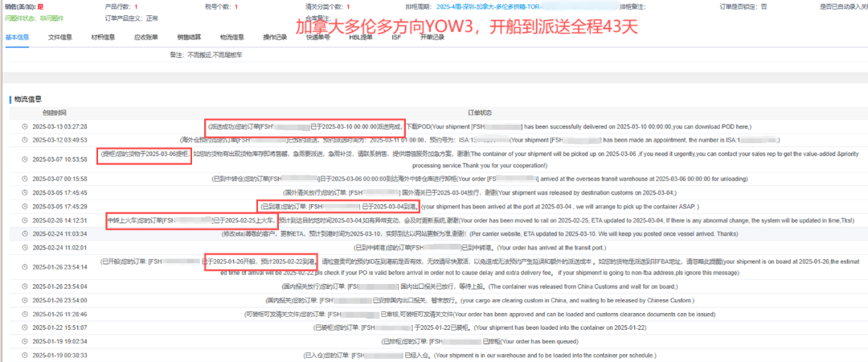Click timestamp 2025-01-26 23:54:00
Viewport: 868px width, 362px height.
click(59, 301)
